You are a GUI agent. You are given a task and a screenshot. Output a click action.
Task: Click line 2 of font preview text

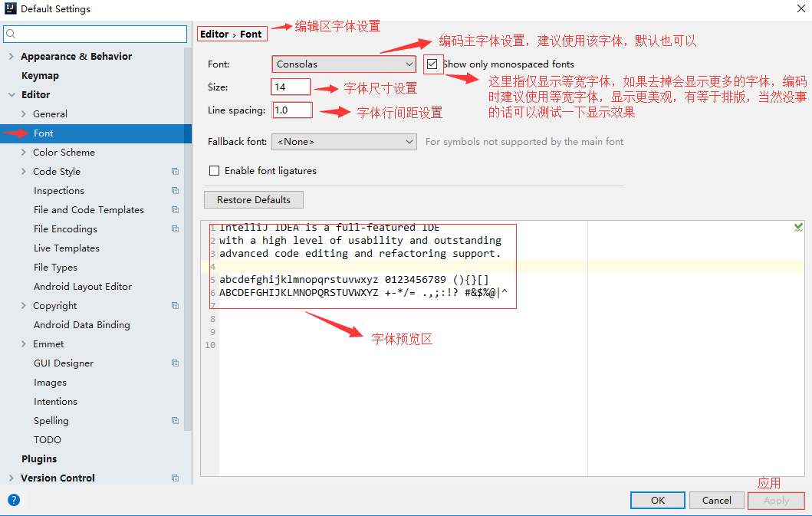point(360,241)
